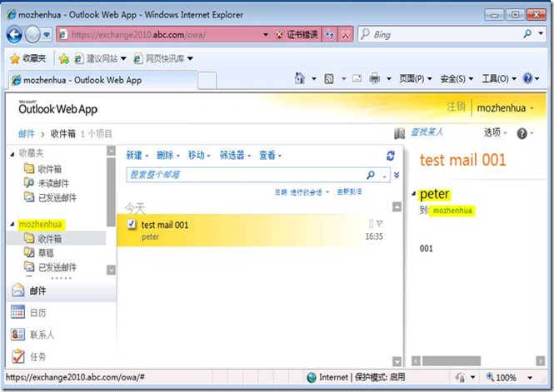Image resolution: width=554 pixels, height=392 pixels.
Task: Switch to the Tasks module
Action: point(61,356)
